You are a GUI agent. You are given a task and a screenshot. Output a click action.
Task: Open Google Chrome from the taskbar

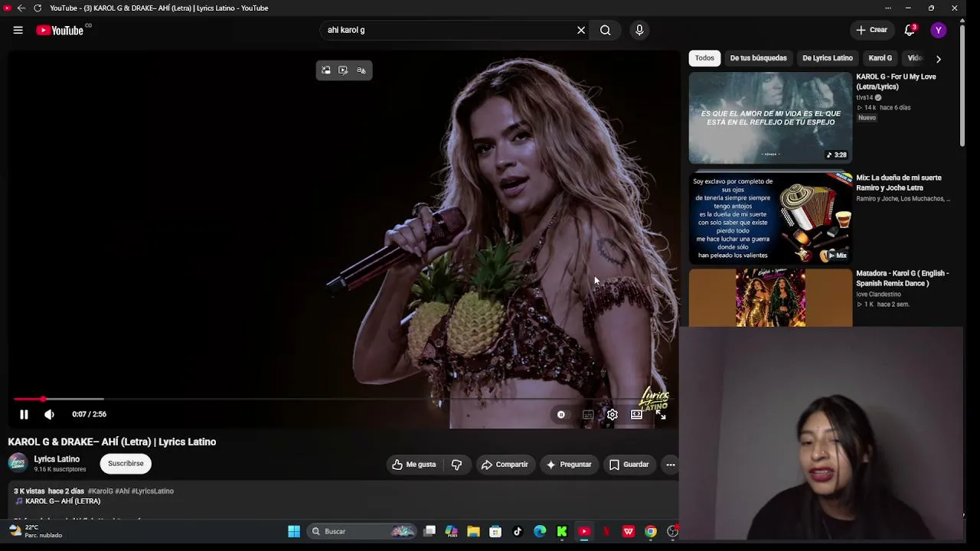tap(651, 532)
